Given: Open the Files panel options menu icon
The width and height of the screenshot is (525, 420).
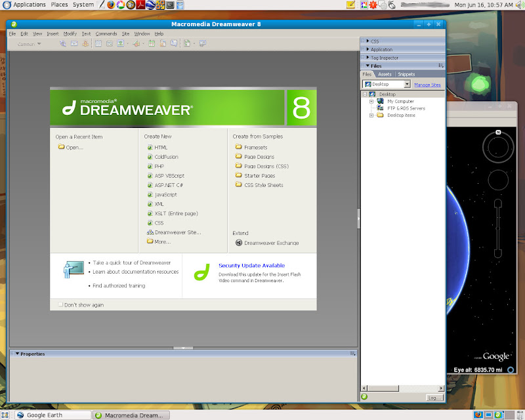Looking at the screenshot, I should tap(441, 66).
